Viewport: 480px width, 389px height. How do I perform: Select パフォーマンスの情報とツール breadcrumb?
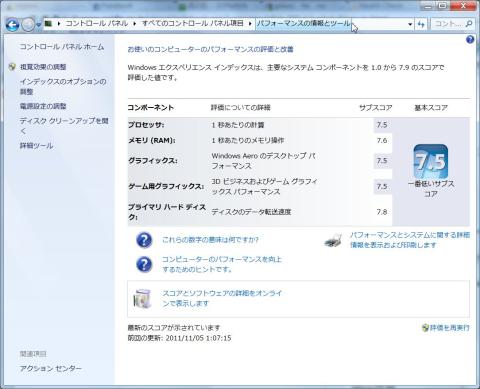pos(303,23)
